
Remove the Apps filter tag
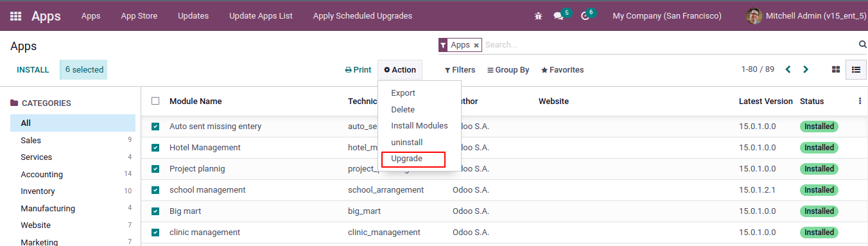pyautogui.click(x=476, y=45)
